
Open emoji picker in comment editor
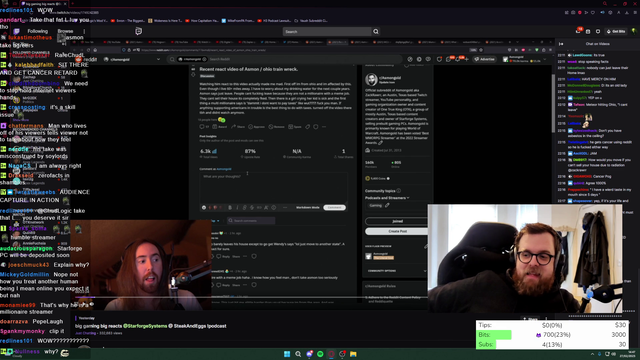pos(204,207)
